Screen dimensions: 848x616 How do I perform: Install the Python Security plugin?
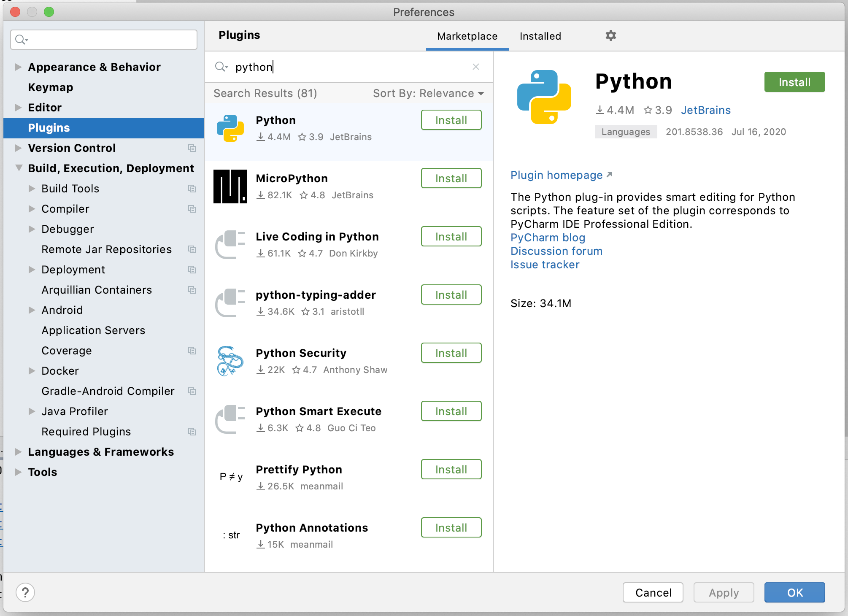(451, 353)
